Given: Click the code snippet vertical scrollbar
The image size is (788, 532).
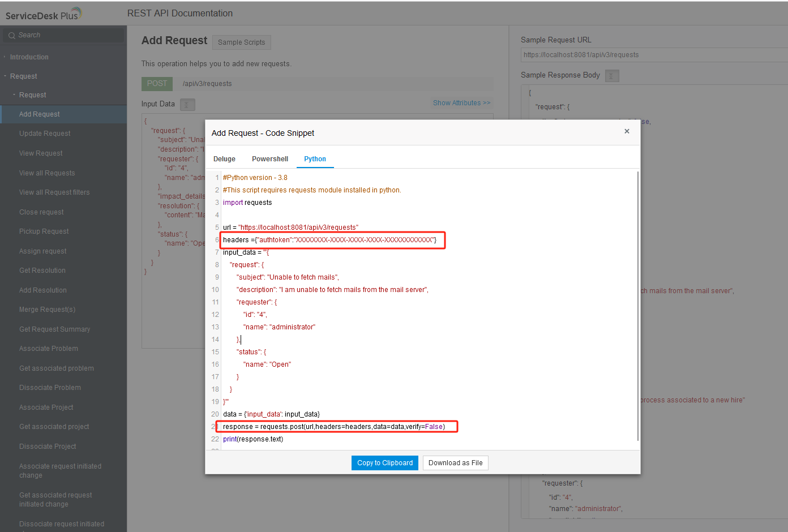Looking at the screenshot, I should [x=638, y=306].
